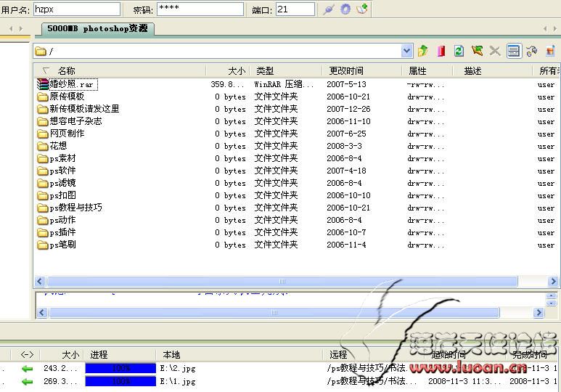Viewport: 561px width, 392px height.
Task: Open the ps插件 folder
Action: pyautogui.click(x=57, y=232)
